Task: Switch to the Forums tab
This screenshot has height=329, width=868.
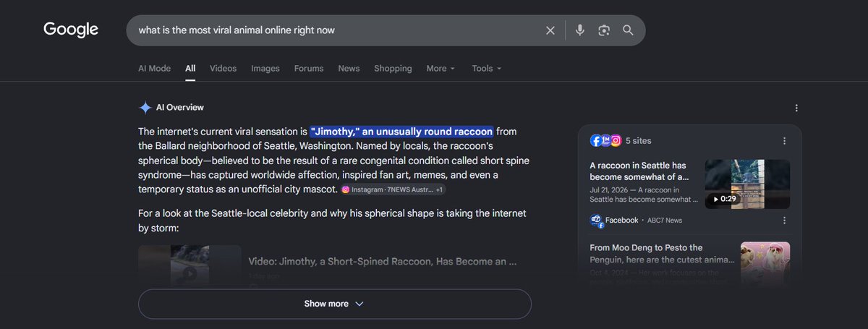Action: pos(308,69)
